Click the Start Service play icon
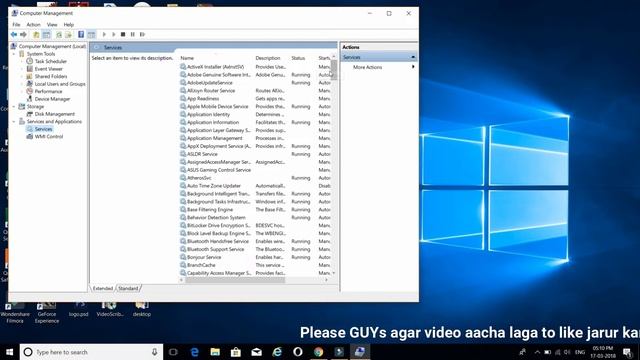640x360 pixels. coord(104,35)
